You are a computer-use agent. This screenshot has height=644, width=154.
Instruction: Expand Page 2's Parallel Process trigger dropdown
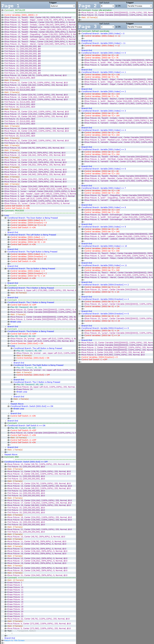click(x=139, y=6)
